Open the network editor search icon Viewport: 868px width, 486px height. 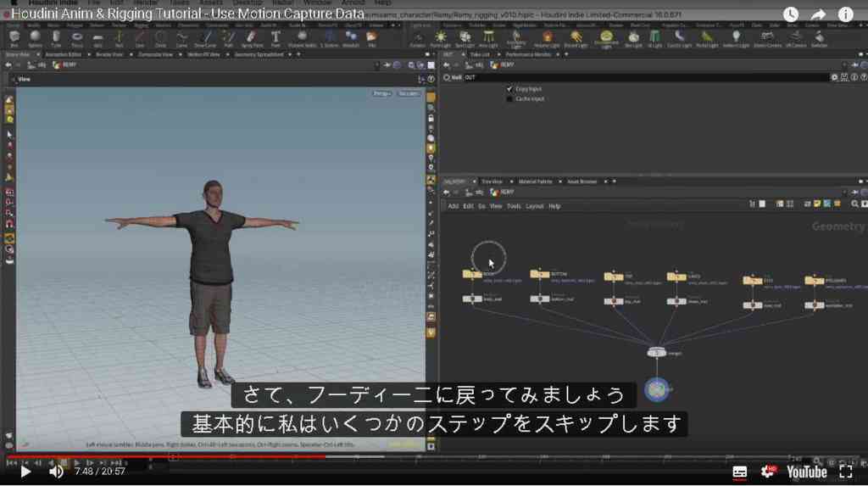tap(854, 204)
